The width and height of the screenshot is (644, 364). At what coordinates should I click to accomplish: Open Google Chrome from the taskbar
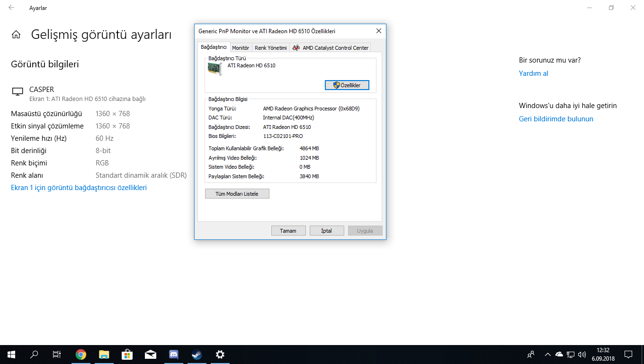click(x=81, y=354)
